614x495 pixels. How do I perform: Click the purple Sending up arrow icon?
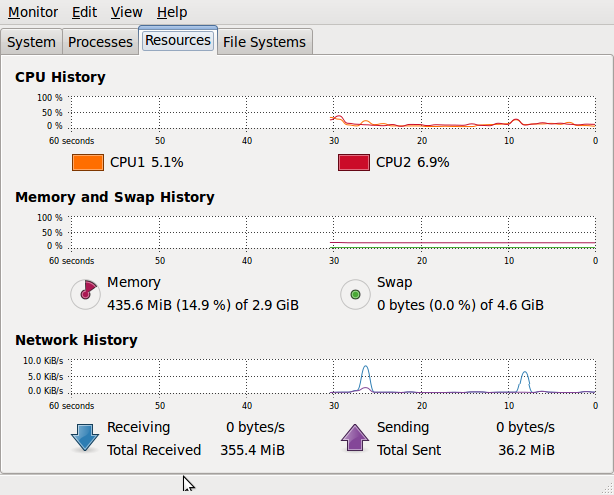pyautogui.click(x=355, y=438)
